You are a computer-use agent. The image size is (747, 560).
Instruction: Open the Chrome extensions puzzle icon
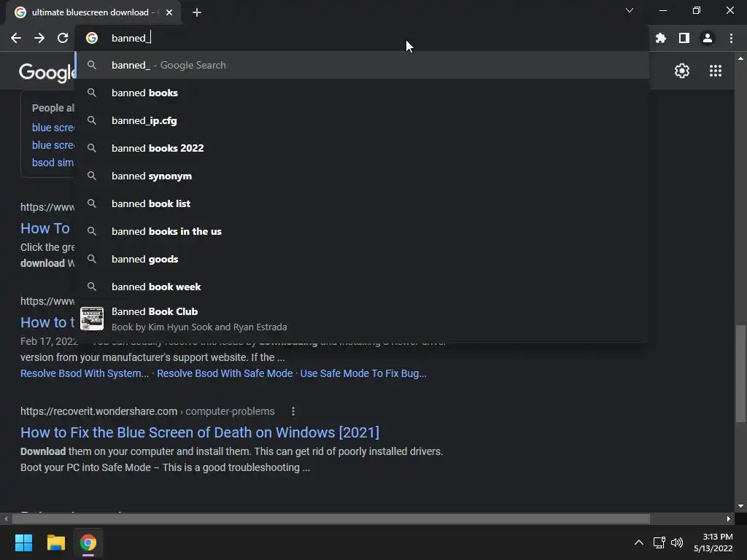660,38
